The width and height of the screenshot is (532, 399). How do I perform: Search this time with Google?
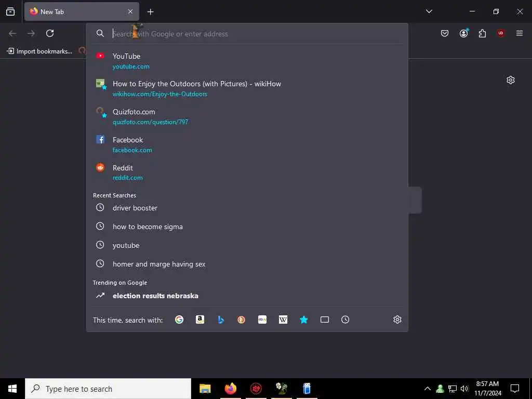[179, 320]
